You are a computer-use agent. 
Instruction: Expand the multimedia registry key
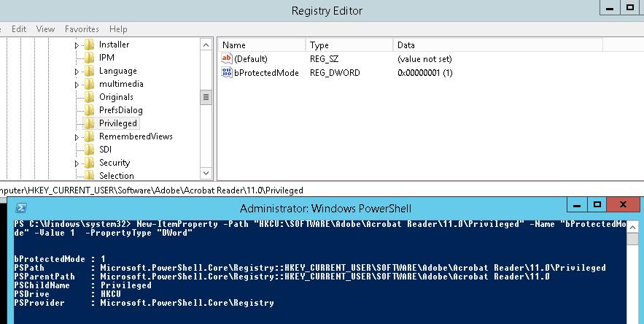tap(77, 85)
